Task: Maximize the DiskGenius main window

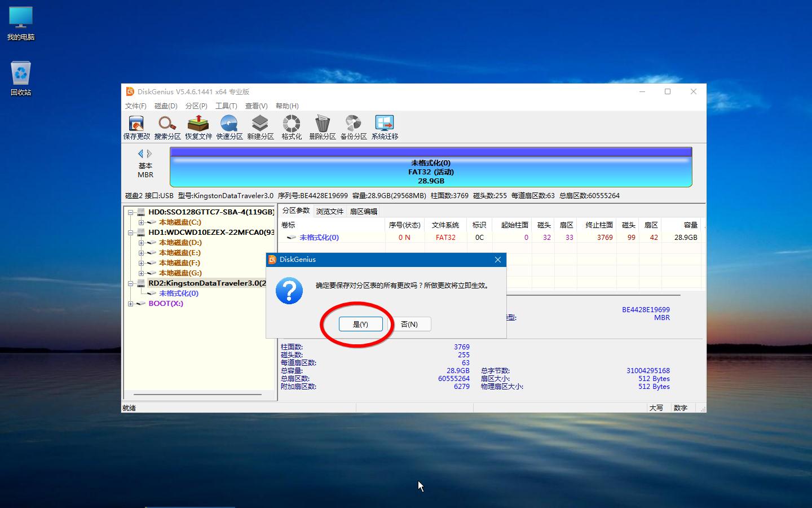Action: (x=668, y=91)
